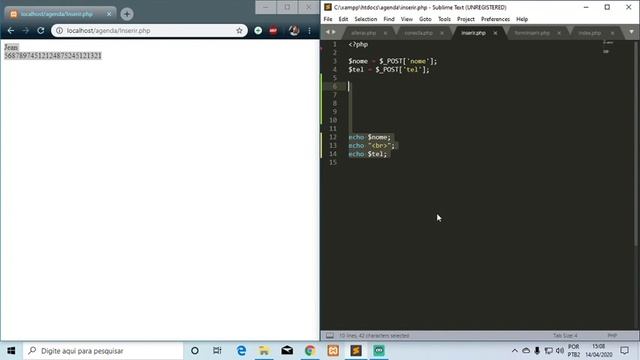Click the phone number output in browser
This screenshot has height=360, width=640.
point(53,56)
